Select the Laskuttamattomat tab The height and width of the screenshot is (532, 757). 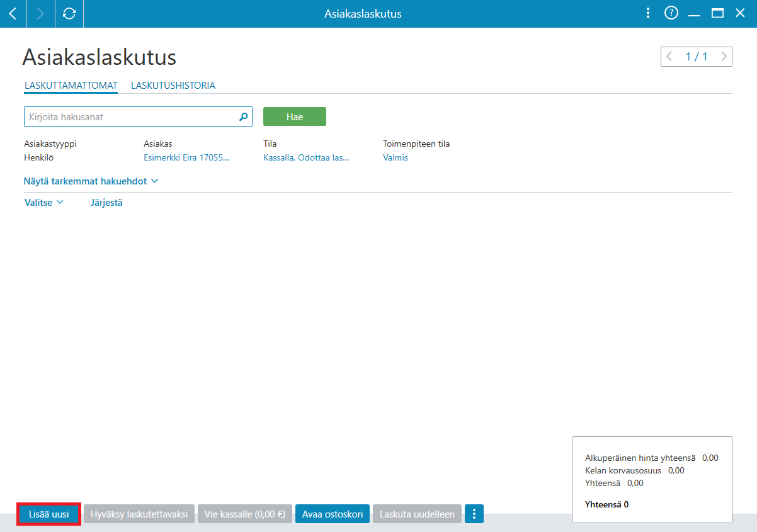(71, 86)
